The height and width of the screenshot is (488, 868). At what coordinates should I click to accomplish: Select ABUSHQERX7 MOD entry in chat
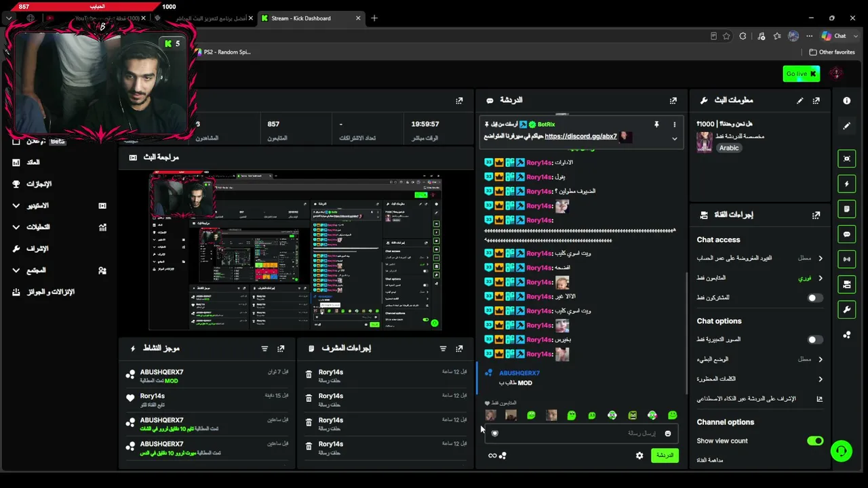(x=580, y=378)
